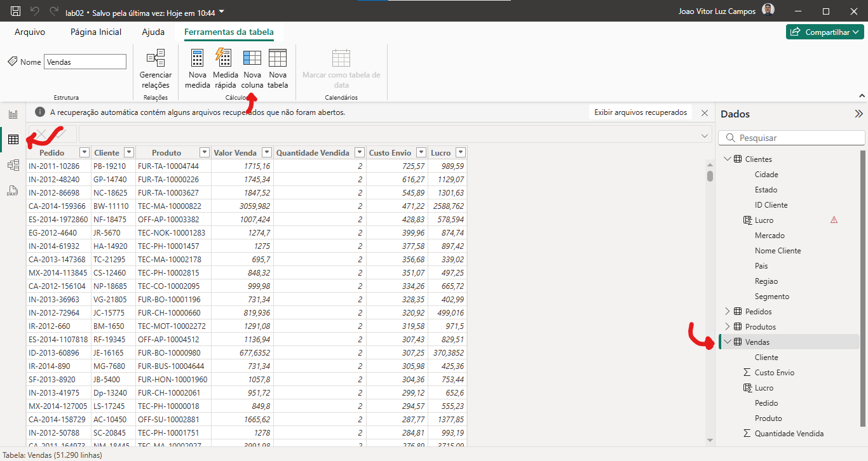The image size is (868, 461).
Task: Click the warning icon beside Clientes Lucro
Action: tap(834, 220)
